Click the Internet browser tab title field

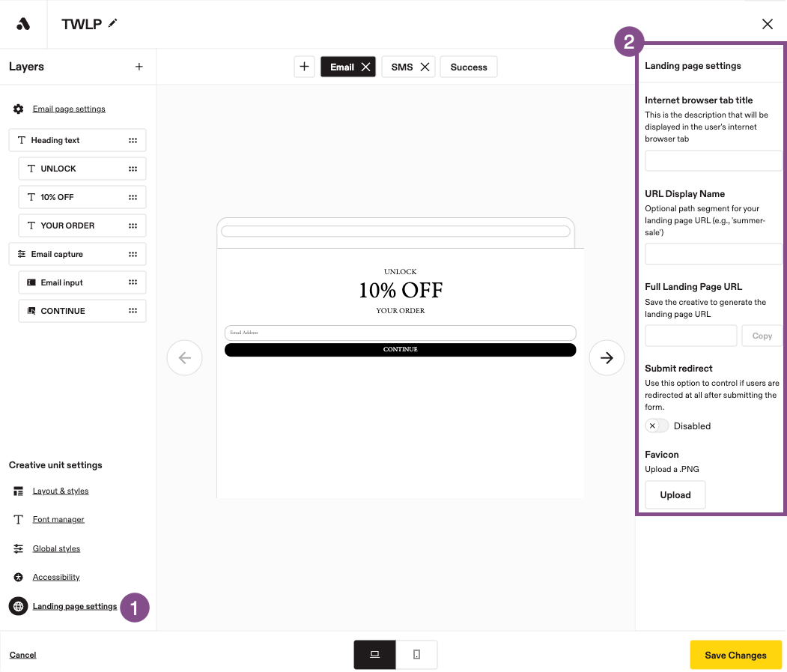[713, 161]
